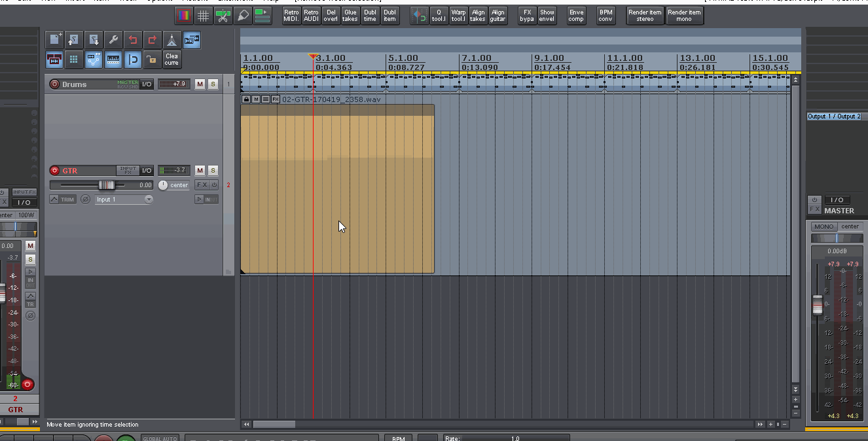Toggle auto-crossfade icon in toolbar

click(192, 40)
